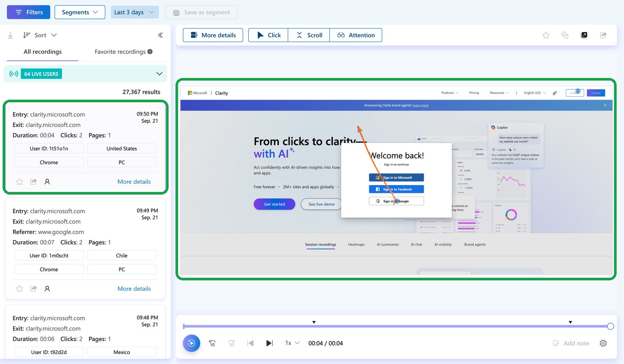
Task: Select the Click heatmap view
Action: 268,35
